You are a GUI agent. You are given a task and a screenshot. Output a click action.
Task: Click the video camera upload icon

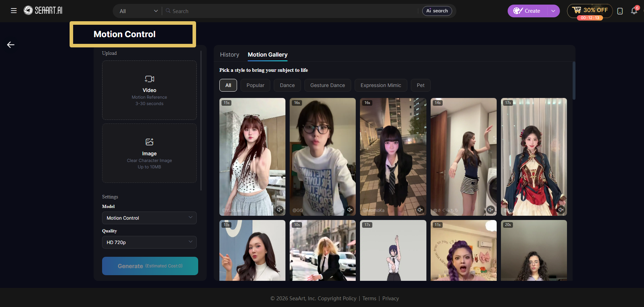(149, 79)
